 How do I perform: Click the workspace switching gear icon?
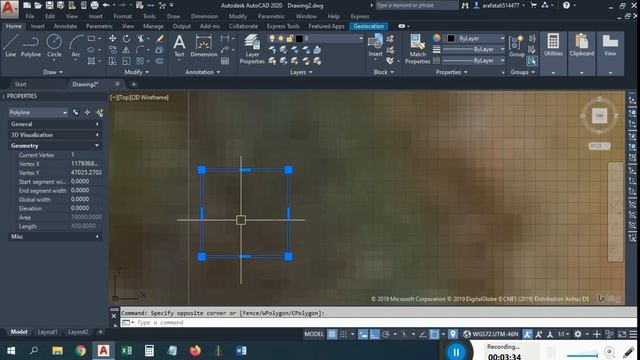point(578,334)
